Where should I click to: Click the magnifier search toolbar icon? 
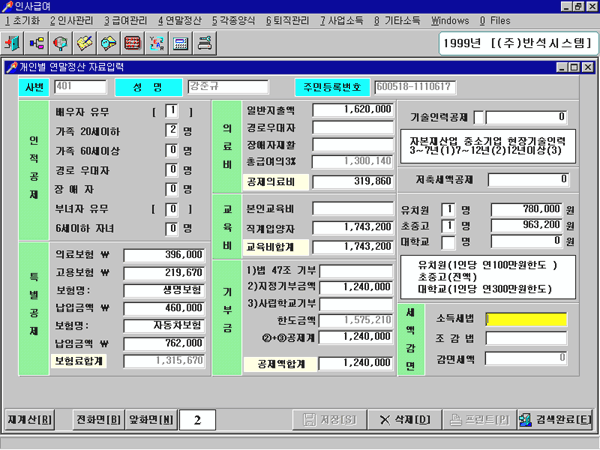62,44
